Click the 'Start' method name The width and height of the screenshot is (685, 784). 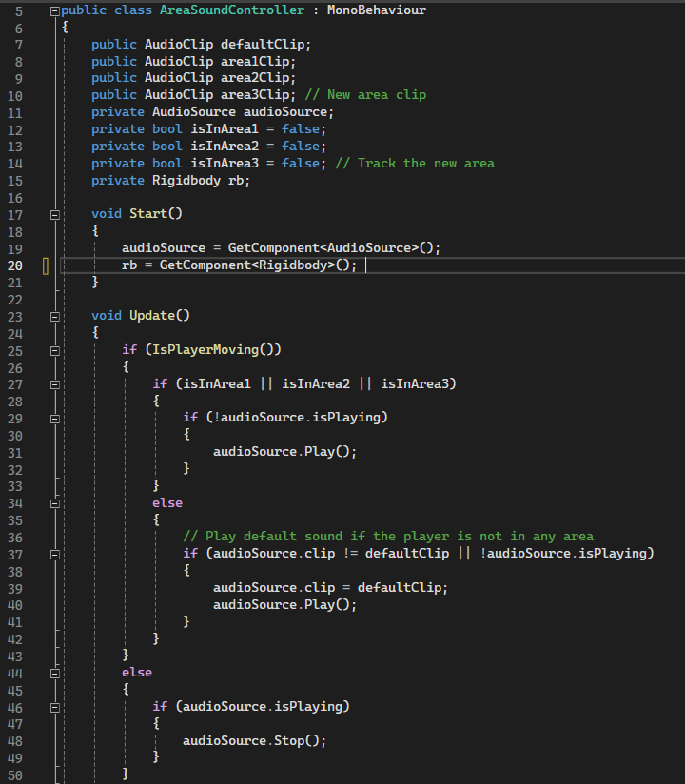[148, 214]
